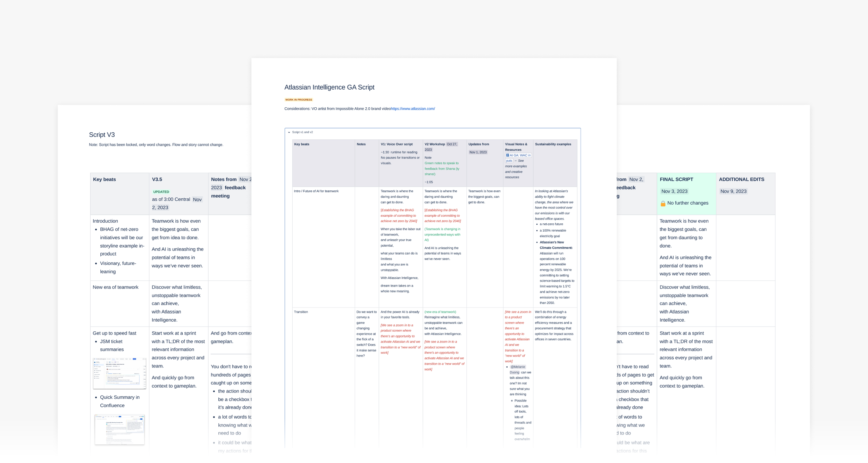Image resolution: width=868 pixels, height=463 pixels.
Task: Click the JSM ticket summaries screenshot thumbnail
Action: click(119, 373)
